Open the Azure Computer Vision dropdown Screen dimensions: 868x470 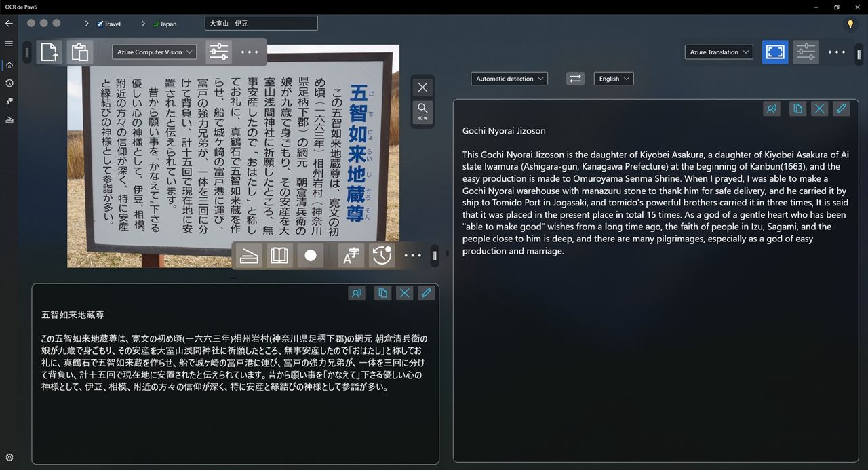tap(155, 52)
